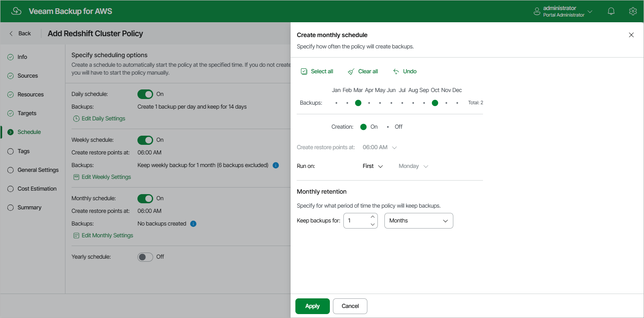Enable backup for Jun
Image resolution: width=644 pixels, height=318 pixels.
click(391, 103)
